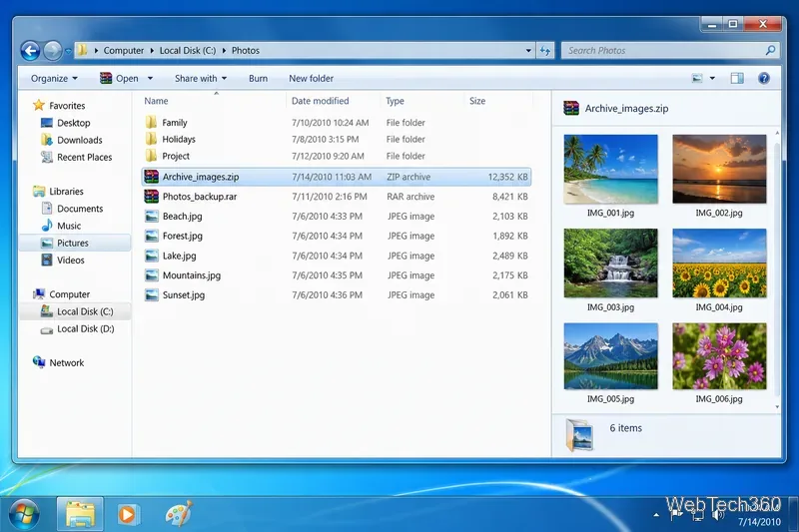The width and height of the screenshot is (799, 532).
Task: Select Local Disk (C:) in the breadcrumb
Action: tap(188, 50)
